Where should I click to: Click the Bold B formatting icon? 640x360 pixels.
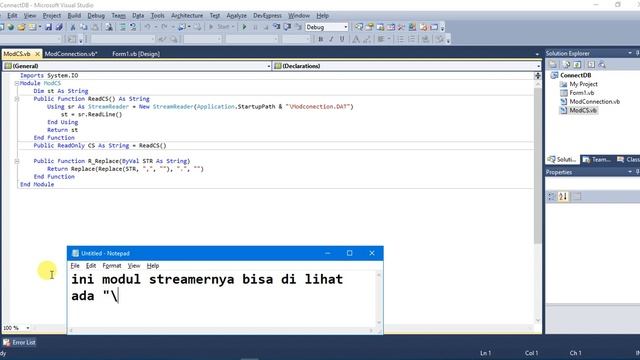pos(320,39)
